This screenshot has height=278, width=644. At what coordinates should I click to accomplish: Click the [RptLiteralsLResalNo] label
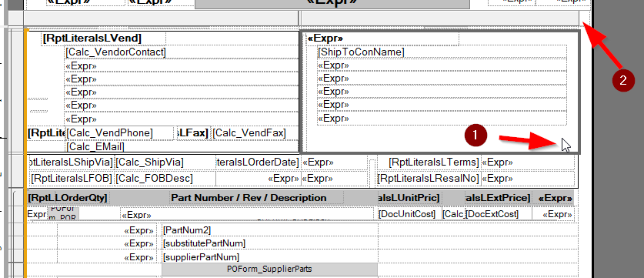coord(429,179)
